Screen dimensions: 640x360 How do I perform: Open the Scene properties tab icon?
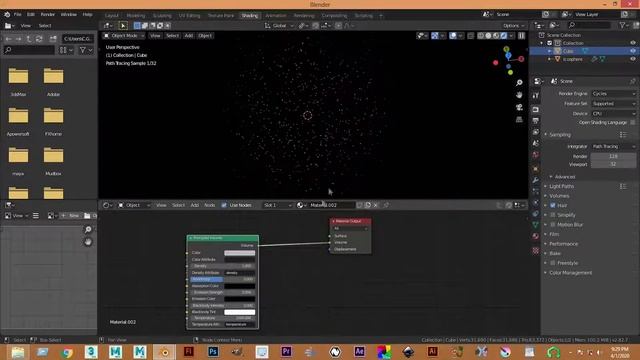[536, 143]
